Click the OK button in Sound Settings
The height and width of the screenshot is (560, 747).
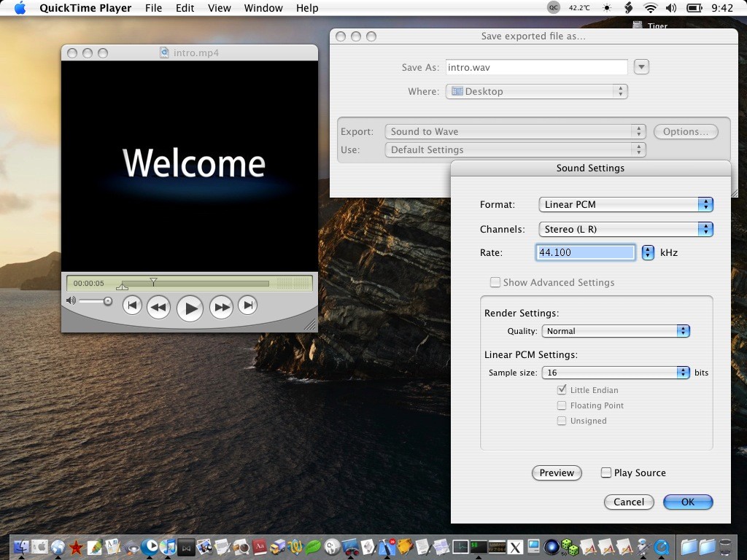click(x=687, y=502)
